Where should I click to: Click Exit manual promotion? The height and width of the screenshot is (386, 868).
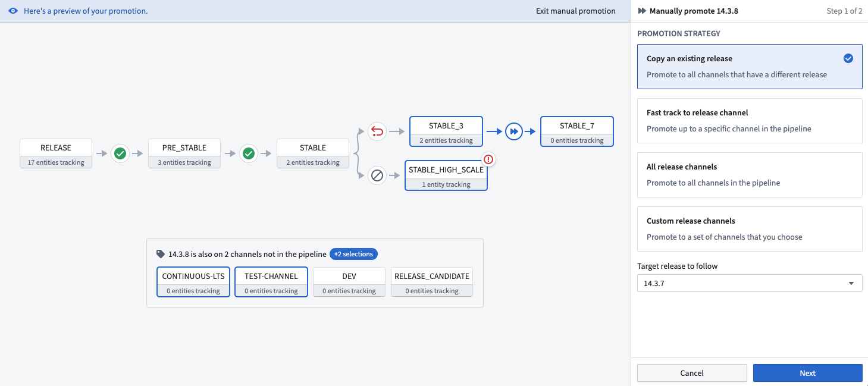pyautogui.click(x=575, y=11)
